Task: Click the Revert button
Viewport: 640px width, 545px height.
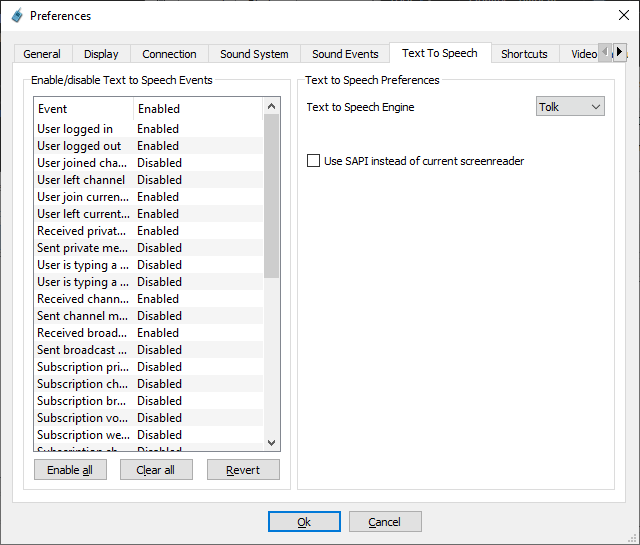Action: pos(243,470)
